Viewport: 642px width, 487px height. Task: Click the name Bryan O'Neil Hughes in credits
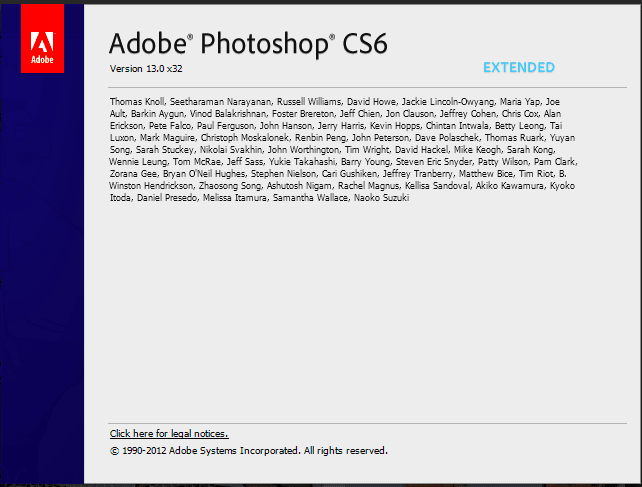204,174
